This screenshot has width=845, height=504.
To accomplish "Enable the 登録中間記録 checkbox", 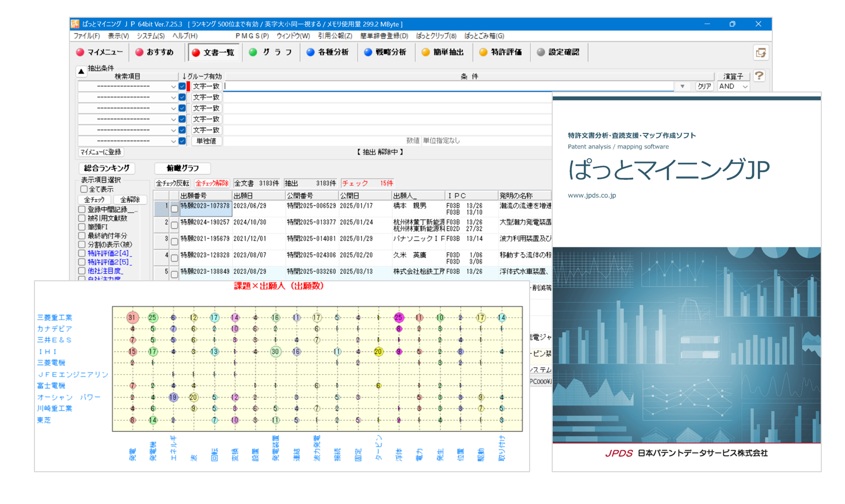I will click(82, 209).
